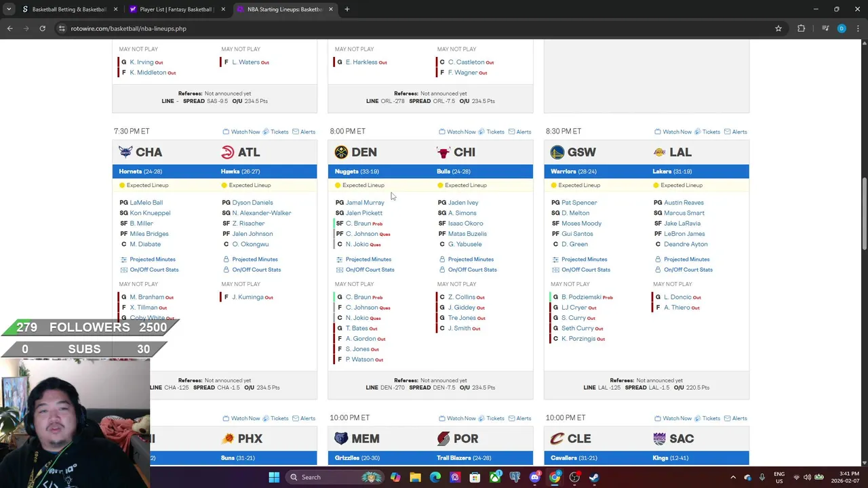Screen dimensions: 868x488
Task: Open K. Irving in May Not Play
Action: pos(142,62)
